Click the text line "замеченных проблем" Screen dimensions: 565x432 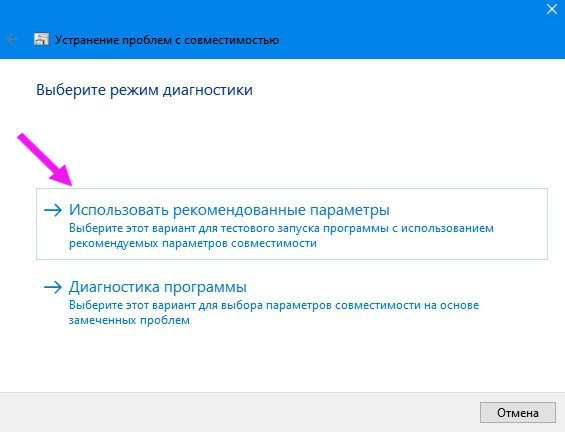point(129,320)
